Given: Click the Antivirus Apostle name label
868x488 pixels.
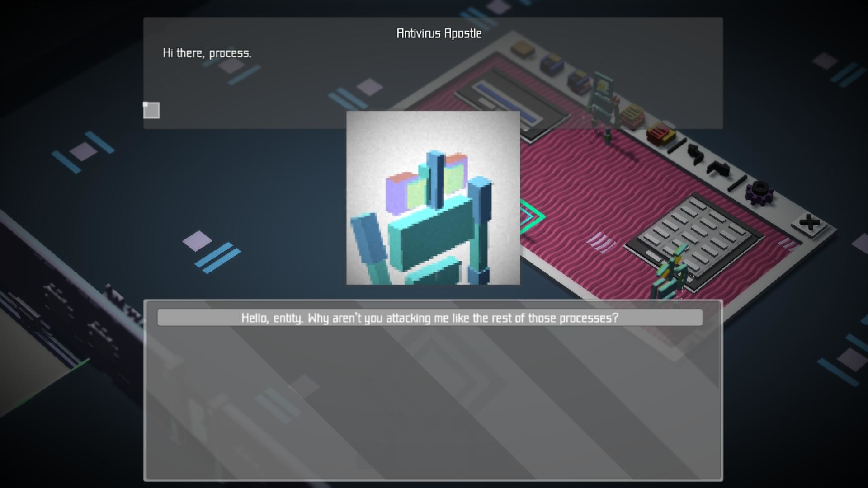Looking at the screenshot, I should (x=439, y=33).
